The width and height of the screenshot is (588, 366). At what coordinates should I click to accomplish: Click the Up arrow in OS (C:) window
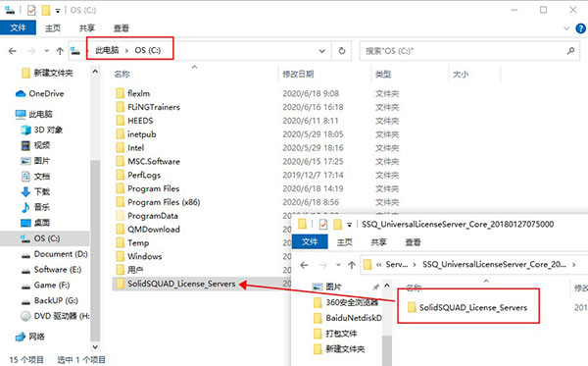coord(60,51)
